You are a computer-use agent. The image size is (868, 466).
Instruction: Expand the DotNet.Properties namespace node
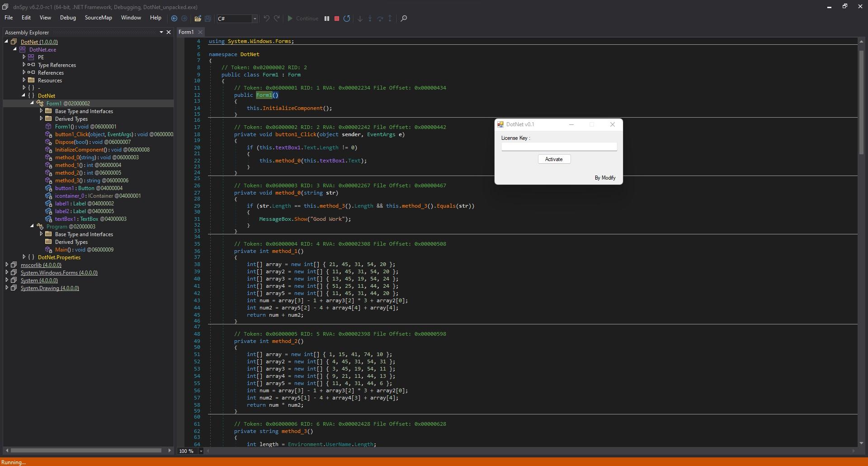click(24, 257)
